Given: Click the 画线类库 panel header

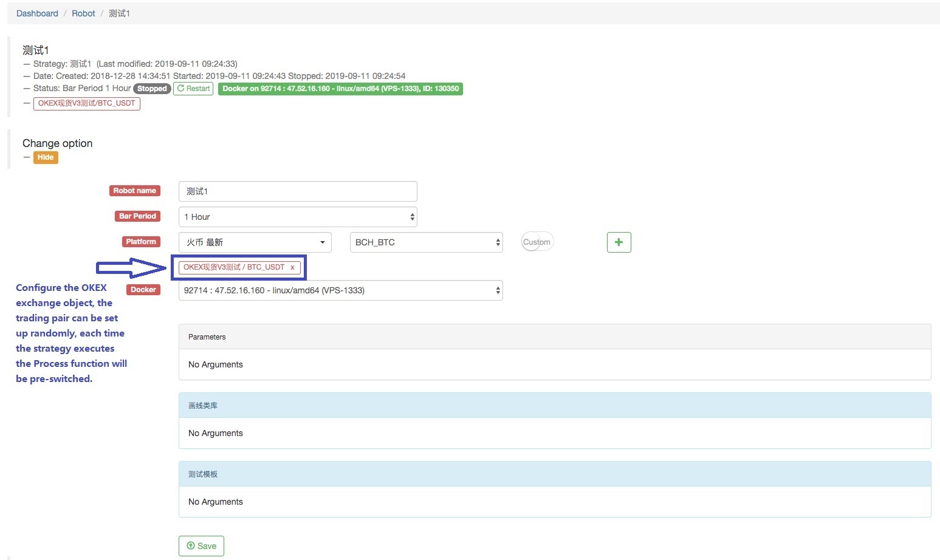Looking at the screenshot, I should click(x=554, y=405).
